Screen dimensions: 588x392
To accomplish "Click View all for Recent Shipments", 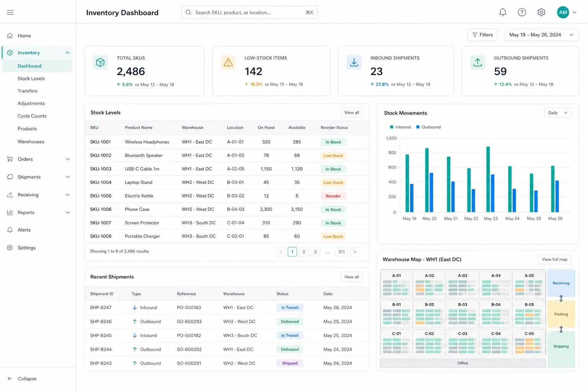I will click(351, 277).
